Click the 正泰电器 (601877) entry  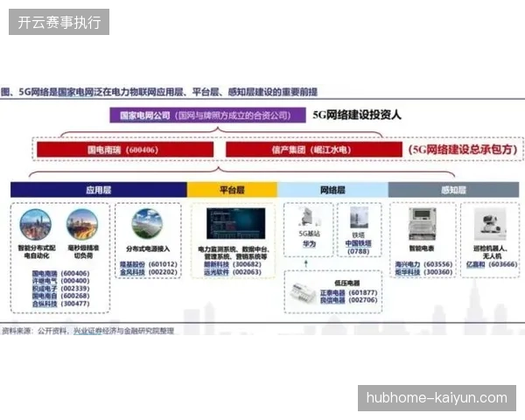pyautogui.click(x=348, y=293)
